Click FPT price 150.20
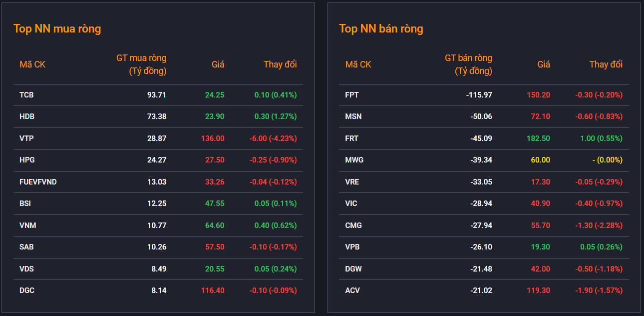The width and height of the screenshot is (644, 316). 538,95
